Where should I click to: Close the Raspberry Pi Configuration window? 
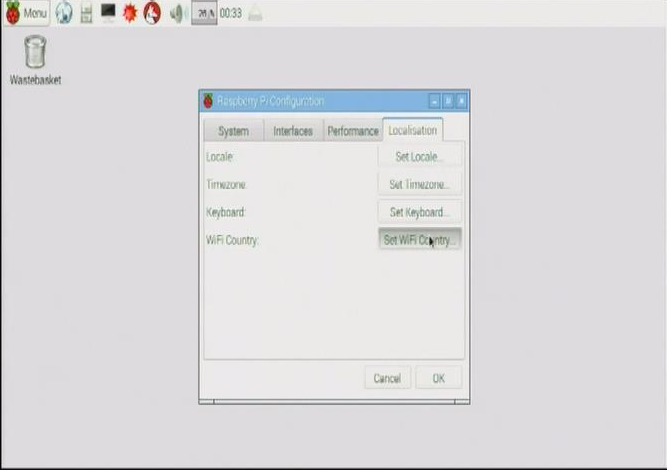tap(462, 102)
